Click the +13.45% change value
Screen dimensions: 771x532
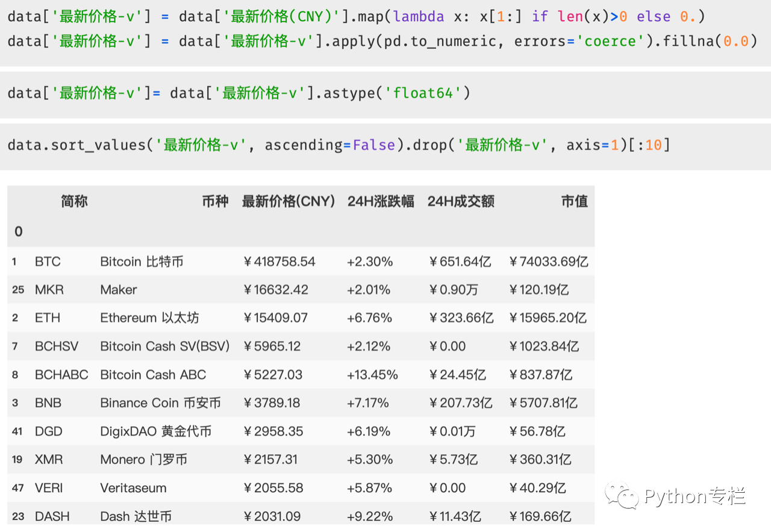[x=372, y=375]
